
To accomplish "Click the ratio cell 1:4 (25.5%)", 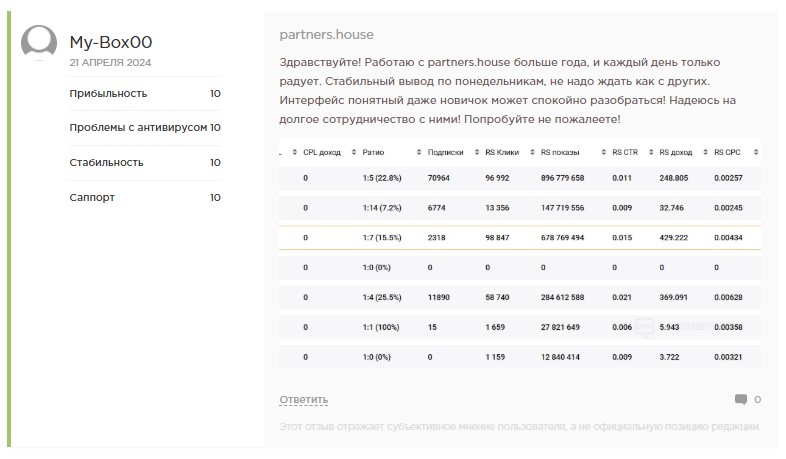I will tap(382, 297).
